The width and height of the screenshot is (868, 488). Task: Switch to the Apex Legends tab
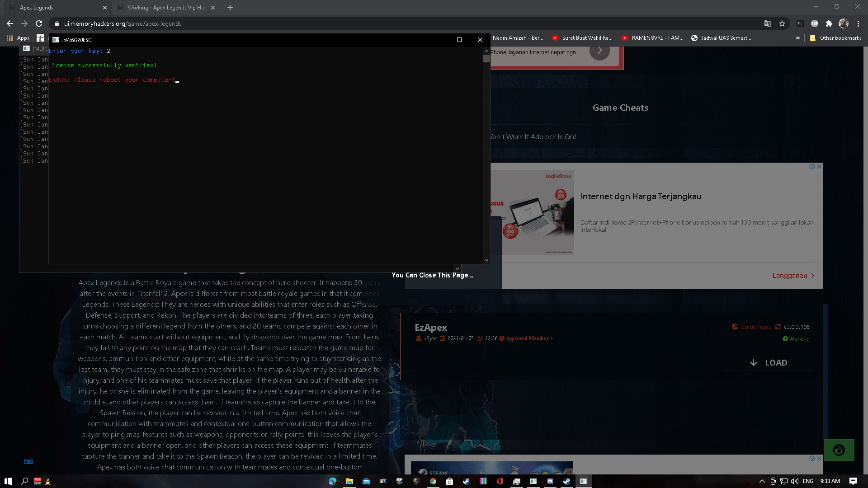(x=57, y=8)
